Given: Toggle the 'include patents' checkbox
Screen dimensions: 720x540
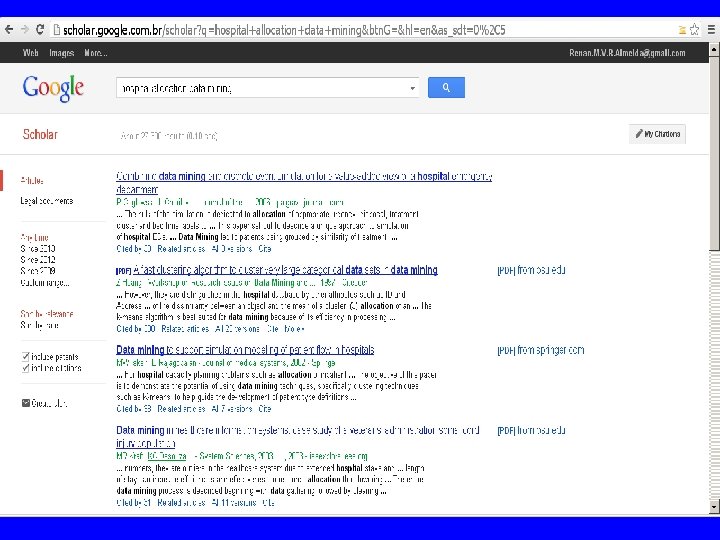Looking at the screenshot, I should pyautogui.click(x=26, y=356).
